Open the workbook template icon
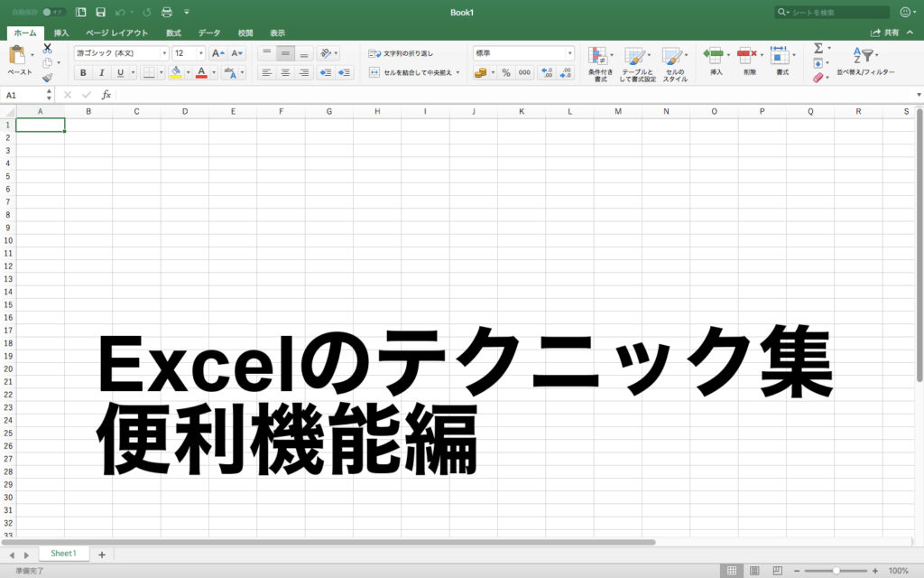The width and height of the screenshot is (924, 578). 81,12
